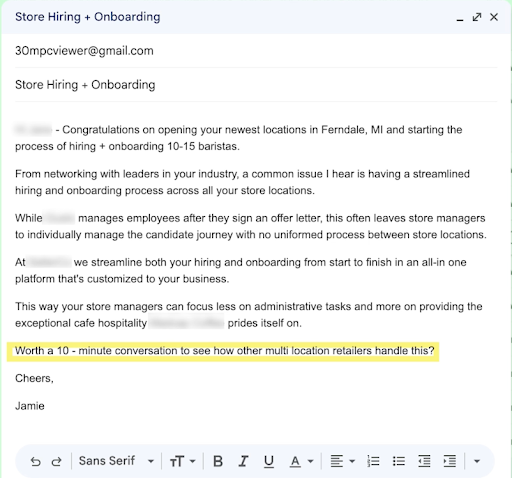Screen dimensions: 512x478
Task: Decrease the indent
Action: pos(424,461)
